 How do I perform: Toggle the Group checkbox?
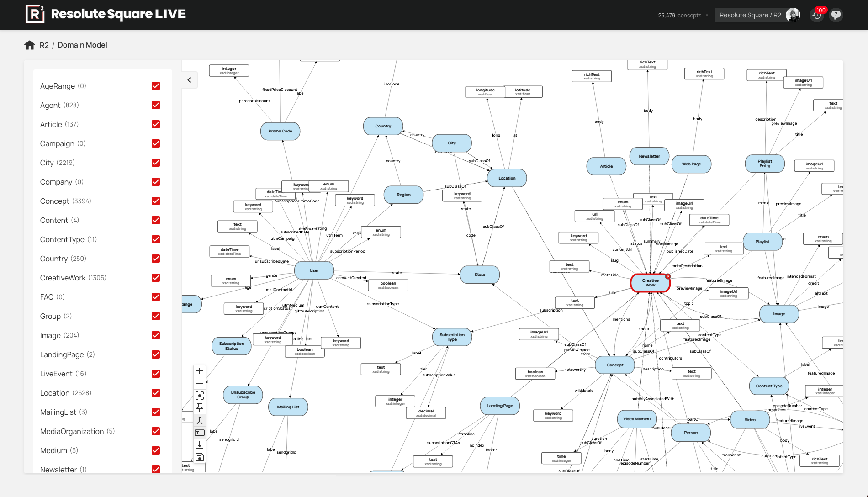click(x=156, y=316)
